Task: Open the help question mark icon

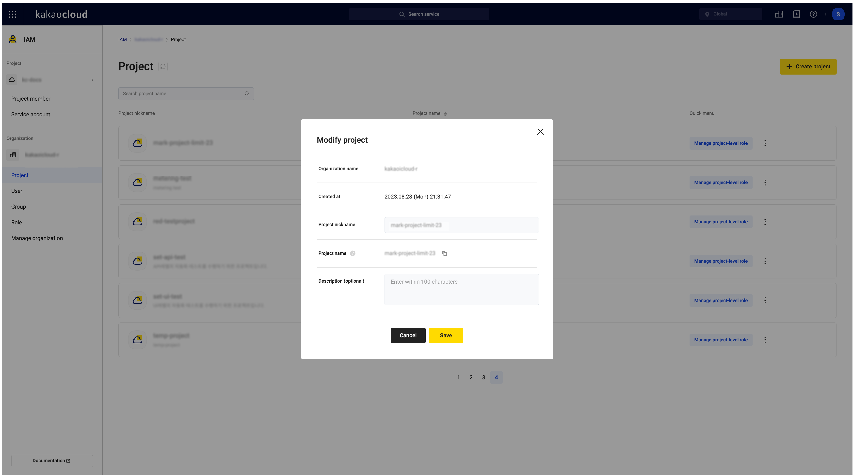Action: coord(813,14)
